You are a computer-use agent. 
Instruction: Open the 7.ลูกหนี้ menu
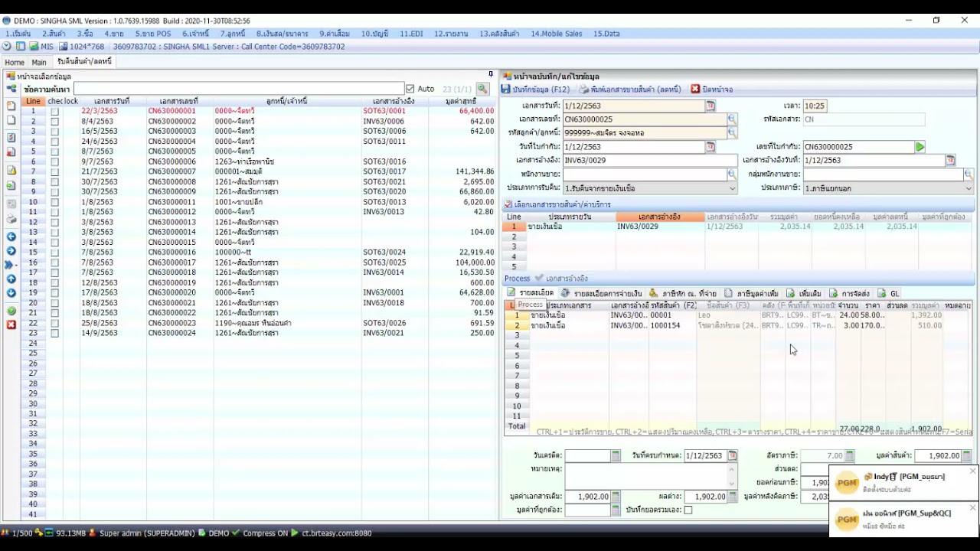pos(233,34)
